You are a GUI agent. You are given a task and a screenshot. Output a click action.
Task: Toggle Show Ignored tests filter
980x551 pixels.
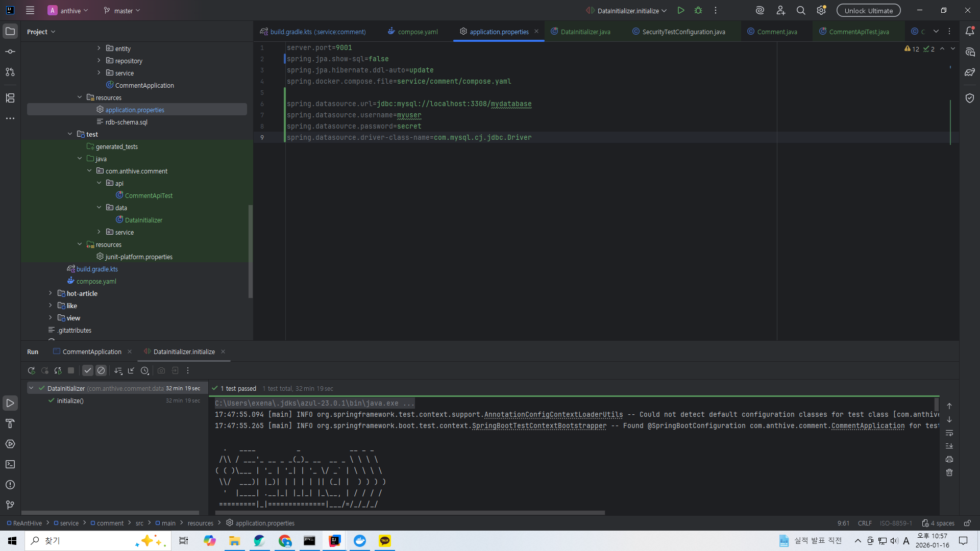click(101, 371)
